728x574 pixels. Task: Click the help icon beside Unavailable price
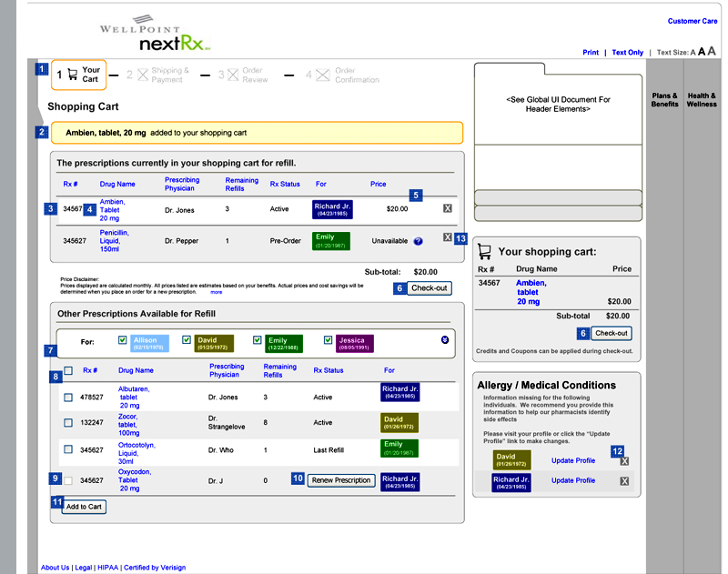point(418,242)
